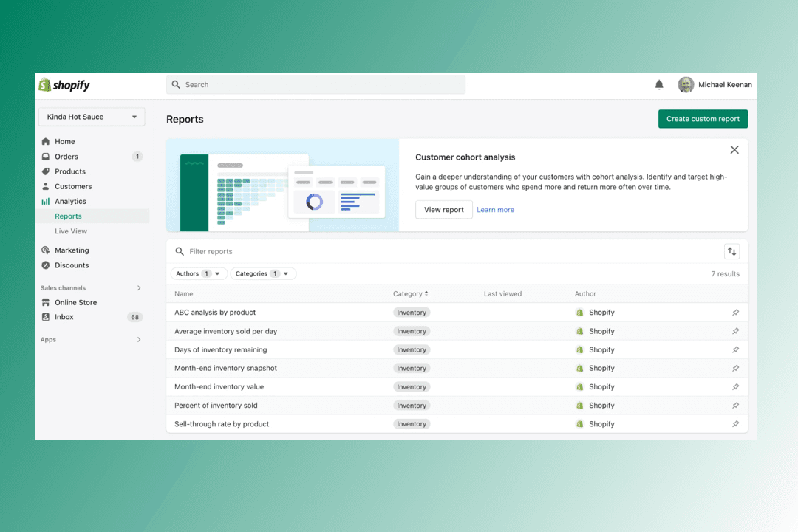Click the Home house icon

point(46,142)
